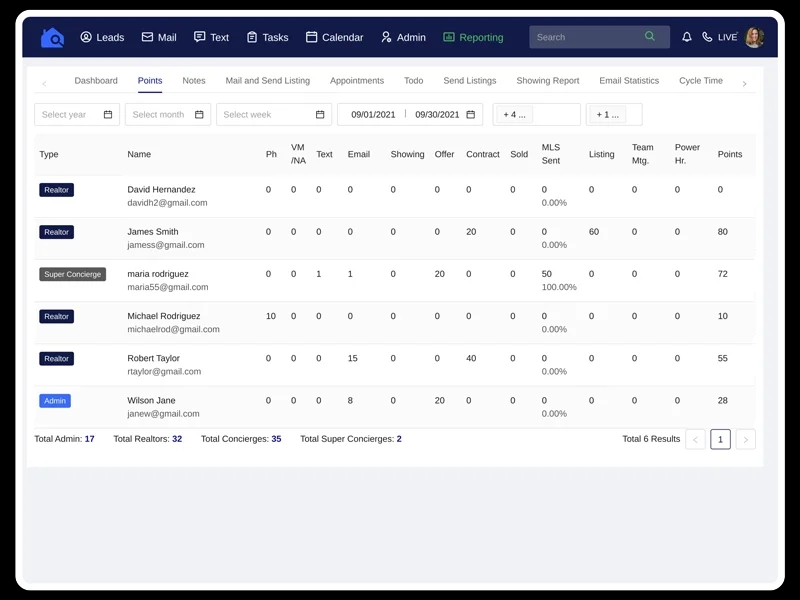The width and height of the screenshot is (800, 600).
Task: Expand the '+ 1 ...' filter dropdown
Action: click(614, 114)
